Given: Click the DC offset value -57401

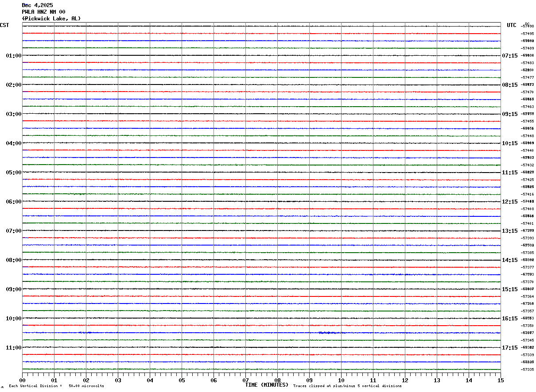Looking at the screenshot, I should pos(528,223).
